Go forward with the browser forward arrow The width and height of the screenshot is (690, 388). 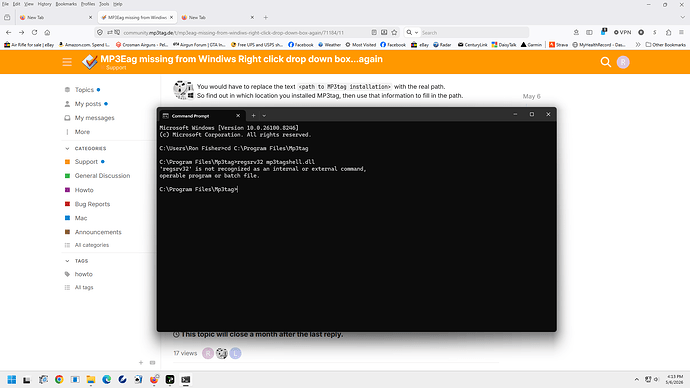[x=21, y=32]
